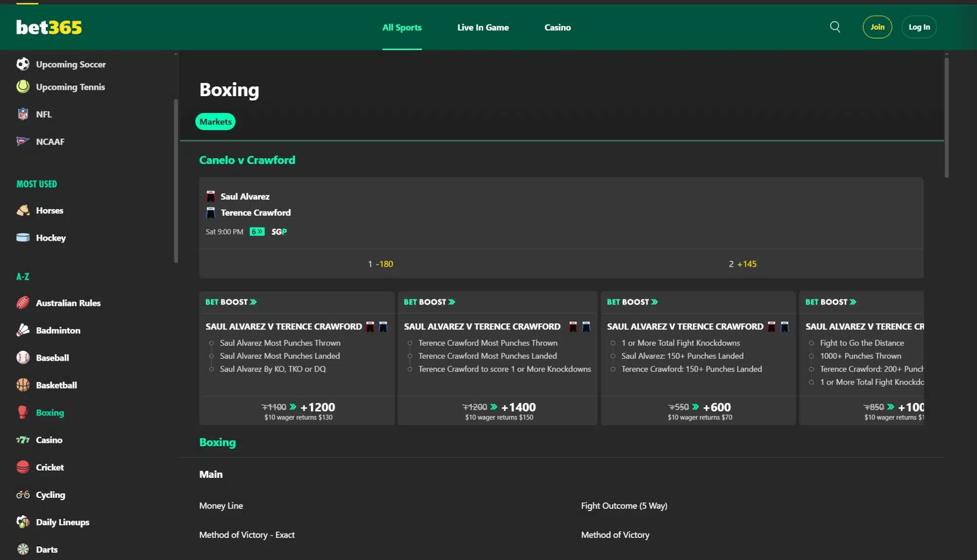
Task: Open NFL from the sidebar
Action: (43, 114)
